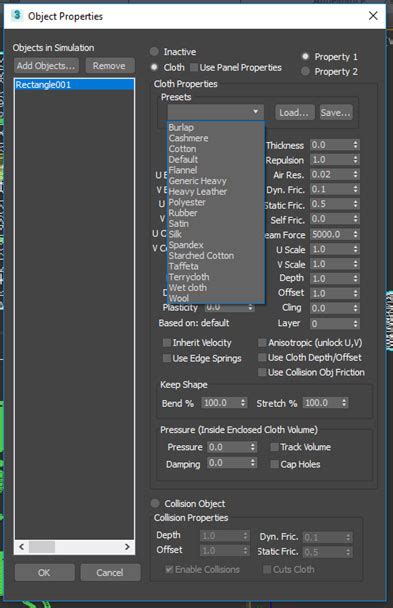The height and width of the screenshot is (608, 393).
Task: Click the Seam Force spinner arrows
Action: click(355, 234)
